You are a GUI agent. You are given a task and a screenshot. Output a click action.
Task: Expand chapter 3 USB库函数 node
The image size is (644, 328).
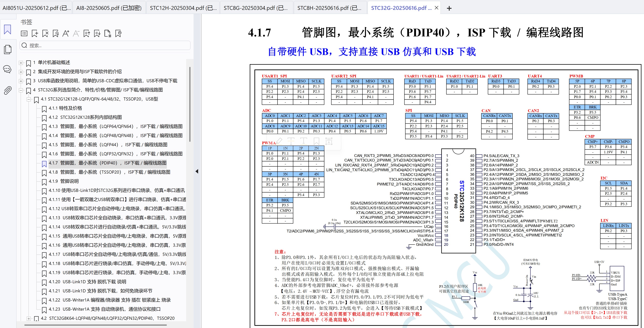tap(21, 81)
